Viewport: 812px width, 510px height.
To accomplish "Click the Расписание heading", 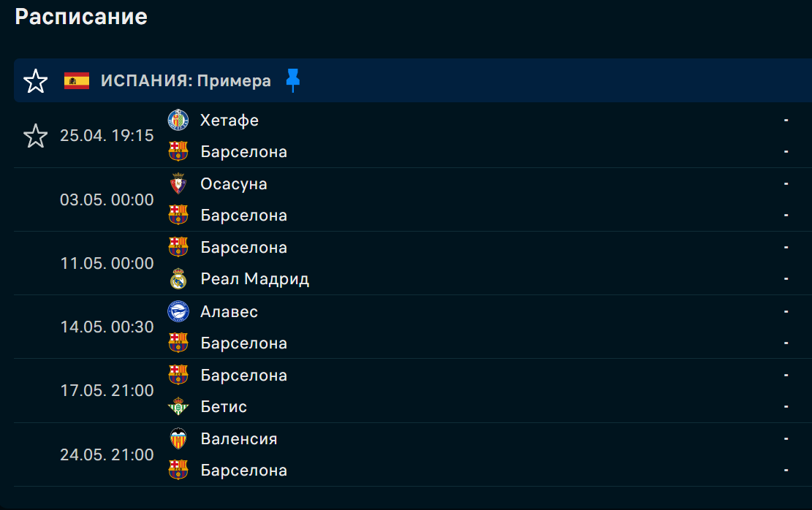I will [x=81, y=17].
